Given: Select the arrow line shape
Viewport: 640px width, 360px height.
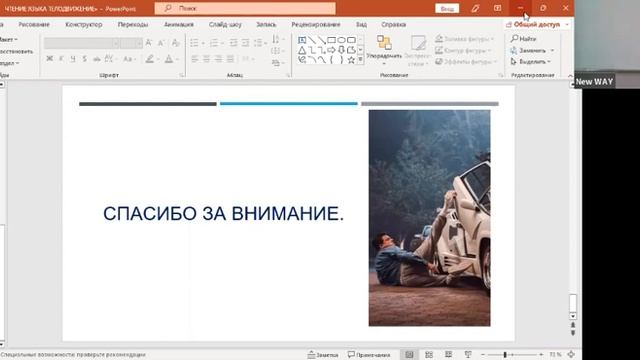Looking at the screenshot, I should [x=322, y=40].
